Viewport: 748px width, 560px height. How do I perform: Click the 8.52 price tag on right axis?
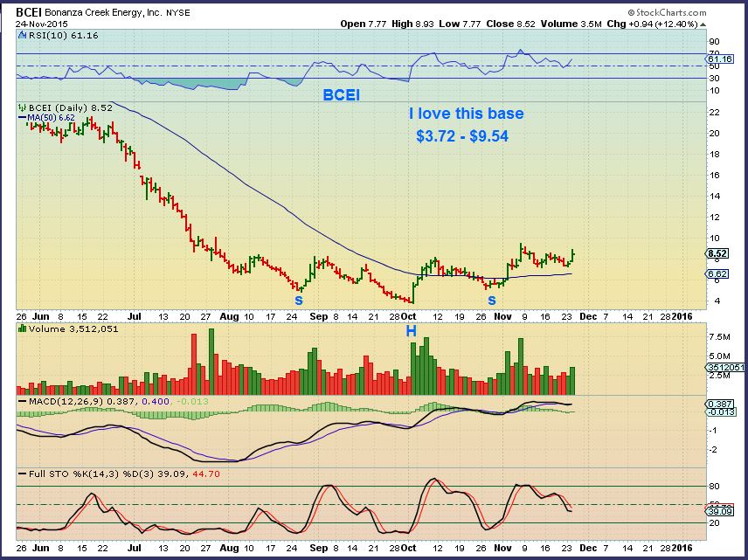point(717,253)
